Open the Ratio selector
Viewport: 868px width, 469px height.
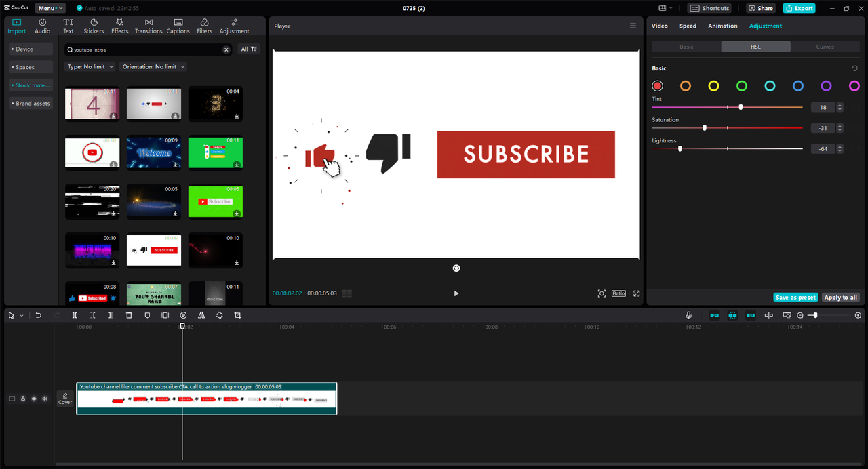[618, 293]
